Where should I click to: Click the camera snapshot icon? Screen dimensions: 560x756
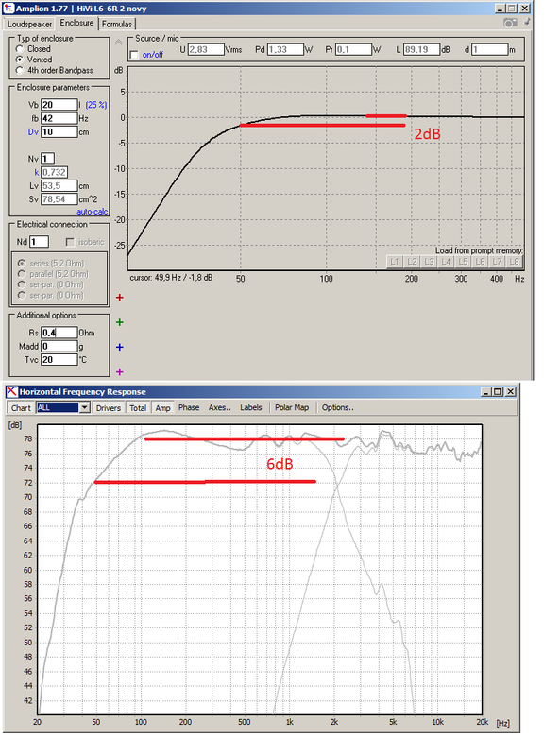[x=510, y=23]
